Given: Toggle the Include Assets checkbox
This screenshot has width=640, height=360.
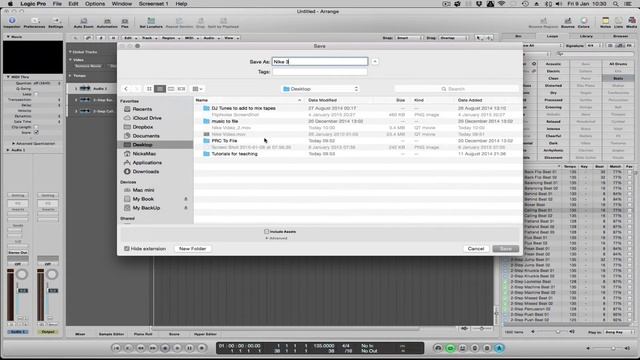Looking at the screenshot, I should 267,231.
